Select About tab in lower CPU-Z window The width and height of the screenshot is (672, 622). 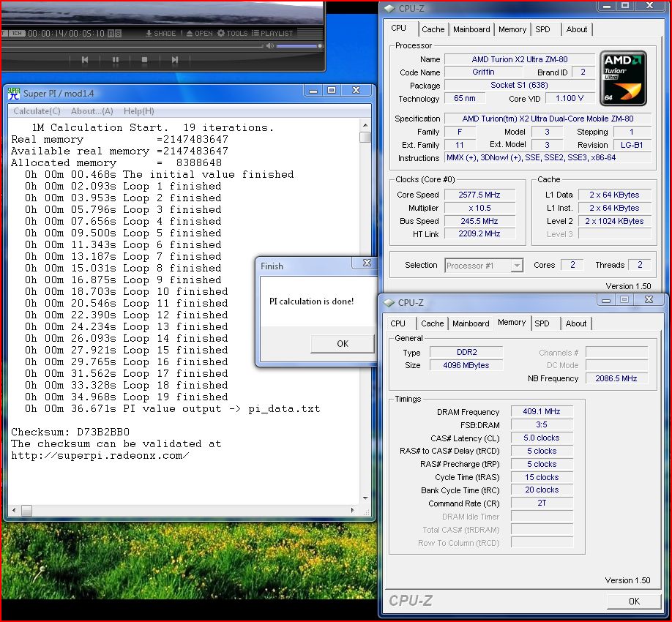[575, 323]
